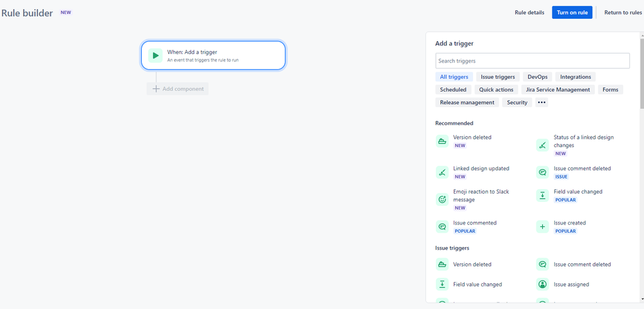644x309 pixels.
Task: Filter triggers by Security
Action: pos(517,103)
